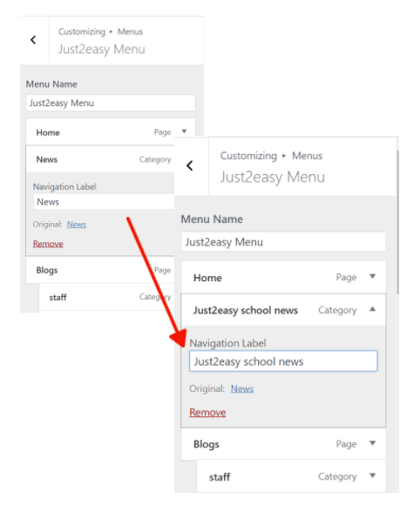
Task: Expand the staff category item in the right panel
Action: (373, 476)
